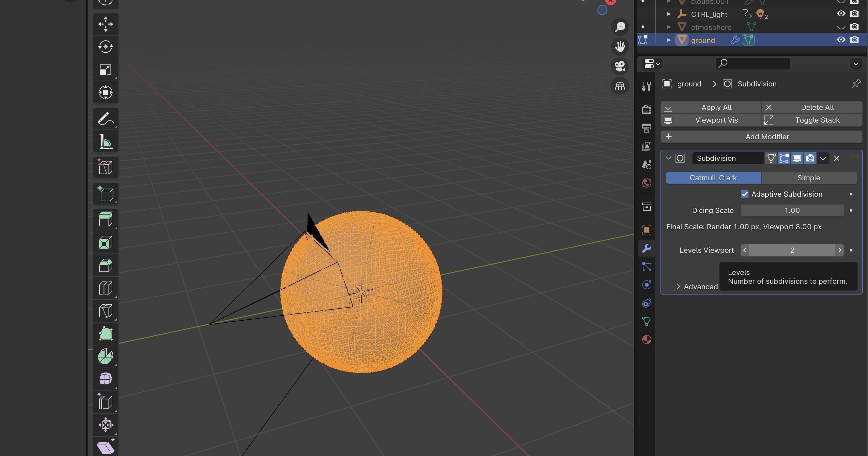Select the Measure tool
The height and width of the screenshot is (456, 868).
click(x=105, y=142)
